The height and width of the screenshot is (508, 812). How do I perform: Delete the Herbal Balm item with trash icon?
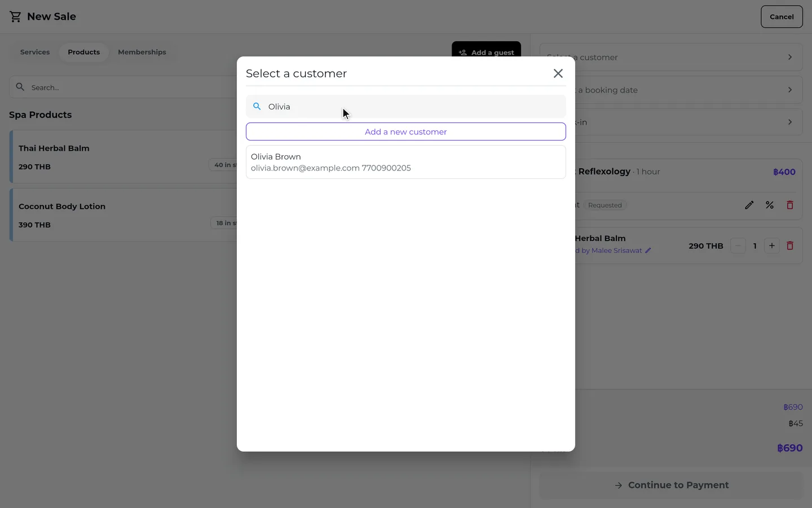click(x=790, y=246)
